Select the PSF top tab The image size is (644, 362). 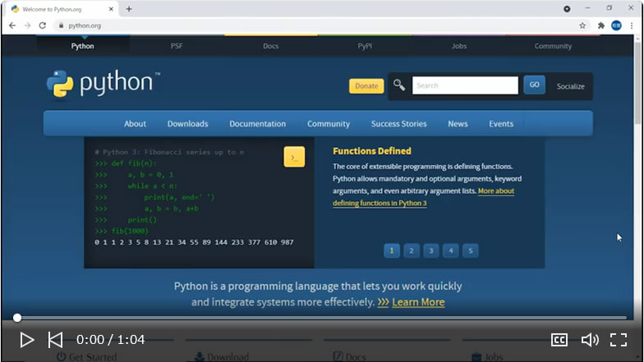[177, 46]
